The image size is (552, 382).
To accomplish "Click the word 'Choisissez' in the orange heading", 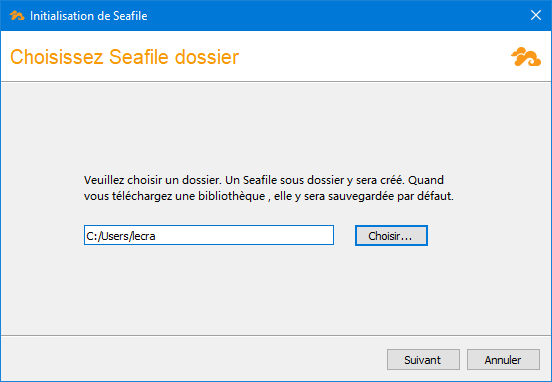I will 57,57.
